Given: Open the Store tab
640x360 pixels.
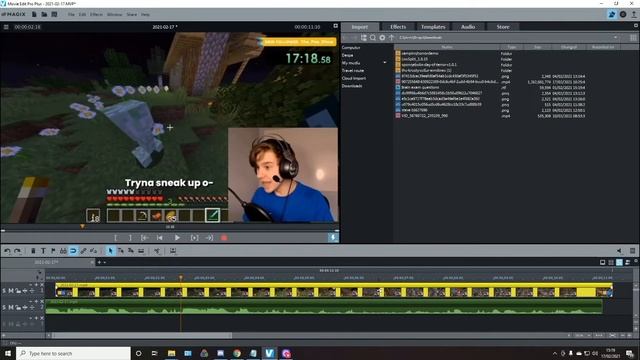Looking at the screenshot, I should point(503,27).
